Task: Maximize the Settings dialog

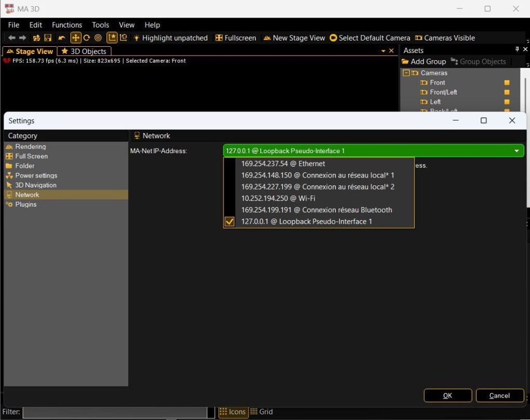Action: [x=484, y=120]
